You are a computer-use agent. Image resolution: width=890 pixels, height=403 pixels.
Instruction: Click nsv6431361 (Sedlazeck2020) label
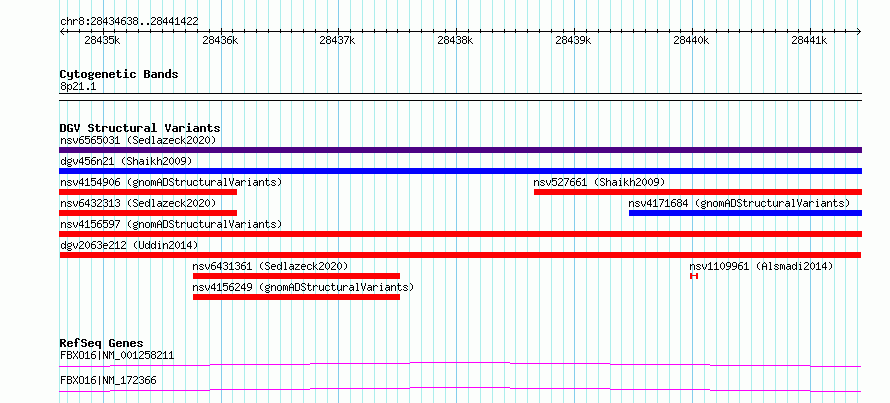(x=270, y=266)
